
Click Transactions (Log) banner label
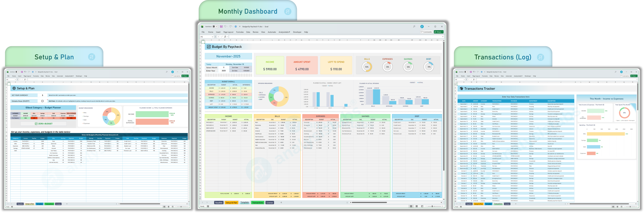[503, 57]
